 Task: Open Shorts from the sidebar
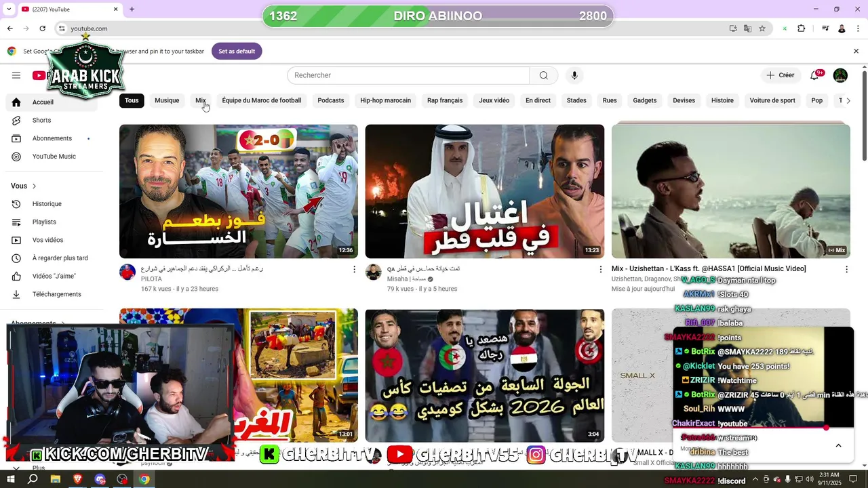[x=52, y=120]
